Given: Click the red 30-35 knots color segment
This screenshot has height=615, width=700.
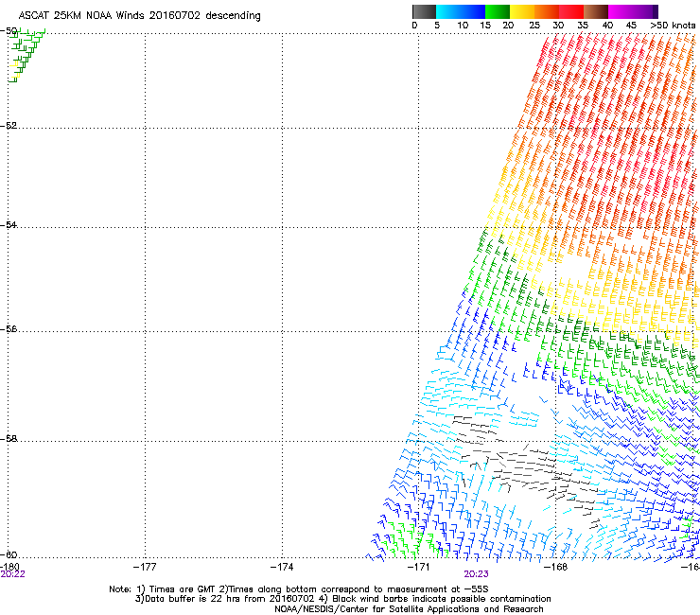Looking at the screenshot, I should 571,11.
